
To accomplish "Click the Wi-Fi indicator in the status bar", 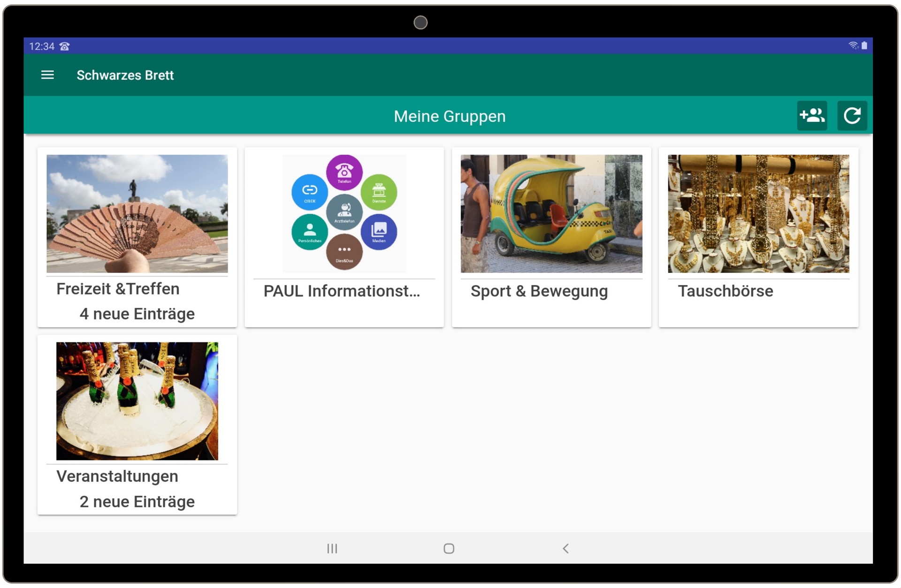I will [852, 45].
